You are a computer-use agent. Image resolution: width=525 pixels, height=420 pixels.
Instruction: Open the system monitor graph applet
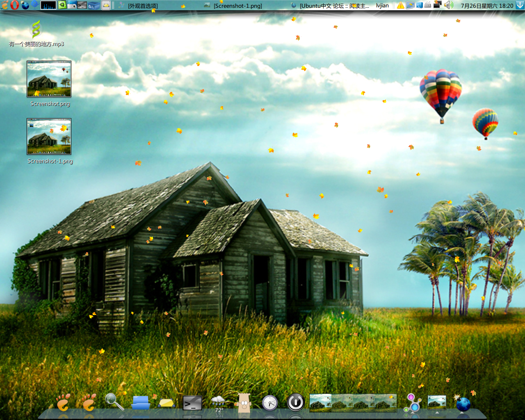48,5
